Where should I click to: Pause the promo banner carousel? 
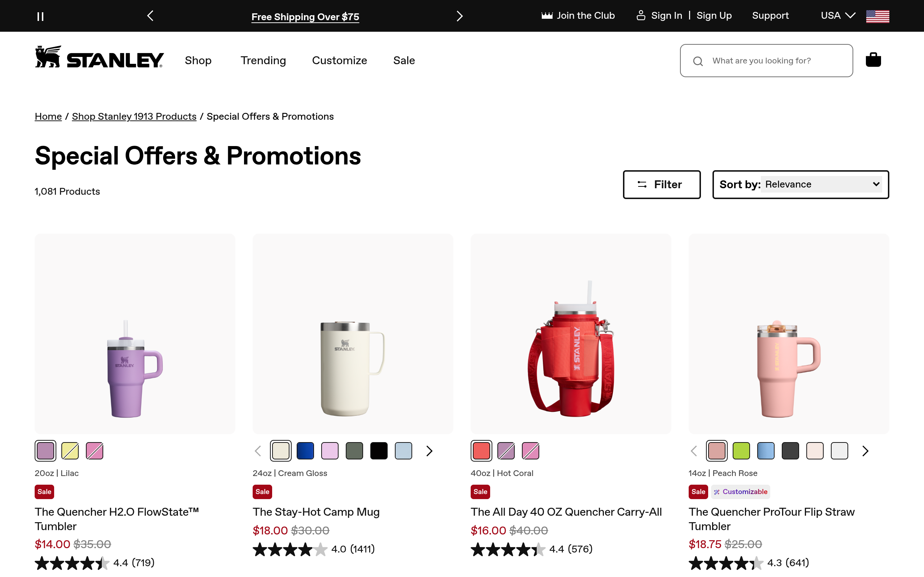point(40,17)
